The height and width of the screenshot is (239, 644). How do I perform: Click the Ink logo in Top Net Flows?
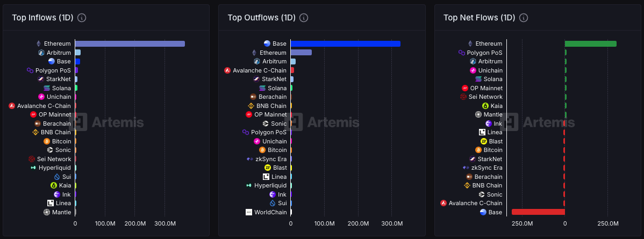(488, 123)
